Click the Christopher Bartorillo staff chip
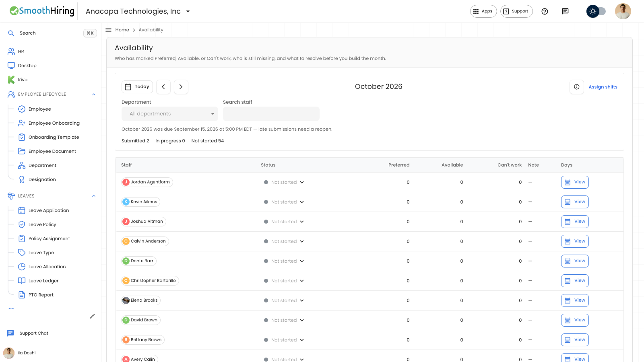The height and width of the screenshot is (362, 644). coord(150,281)
